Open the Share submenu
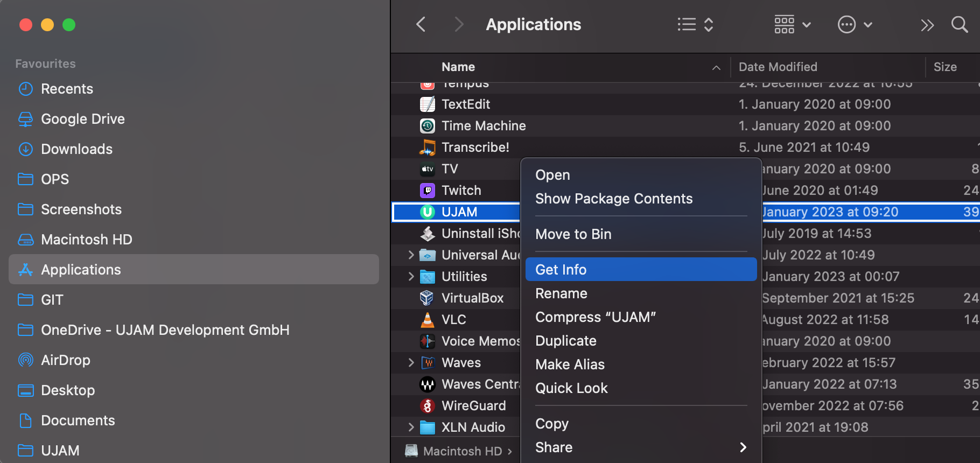The height and width of the screenshot is (463, 980). point(641,447)
